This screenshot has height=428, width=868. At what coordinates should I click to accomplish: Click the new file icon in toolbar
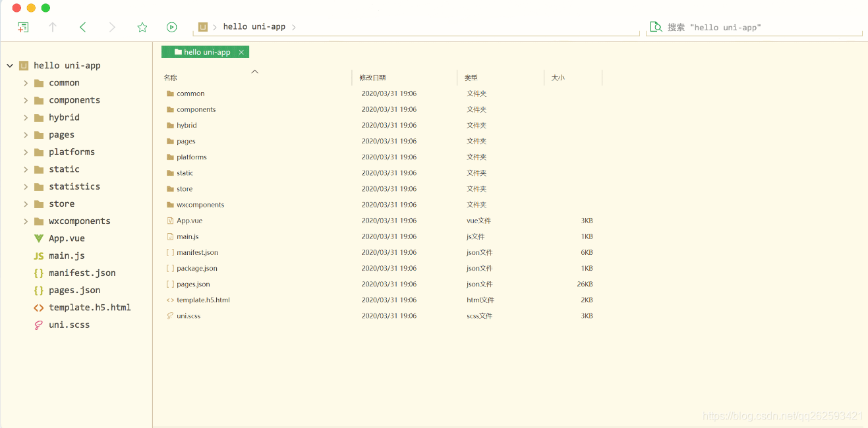pyautogui.click(x=23, y=27)
